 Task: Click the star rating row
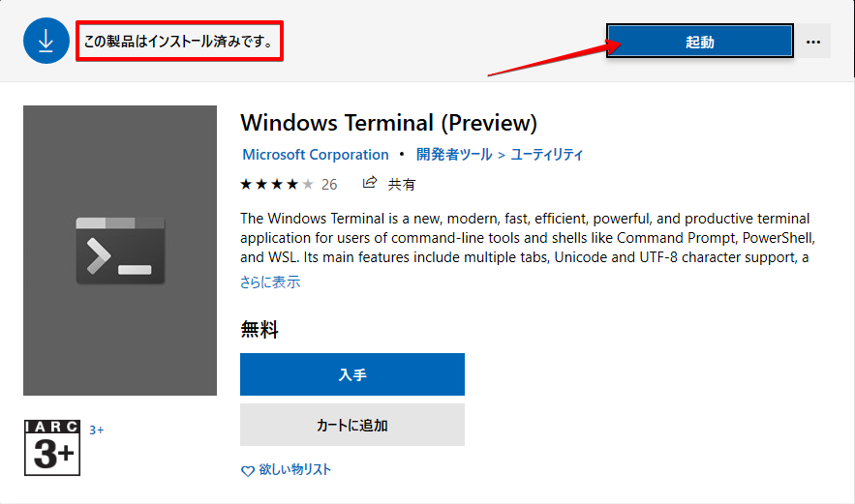pyautogui.click(x=277, y=185)
